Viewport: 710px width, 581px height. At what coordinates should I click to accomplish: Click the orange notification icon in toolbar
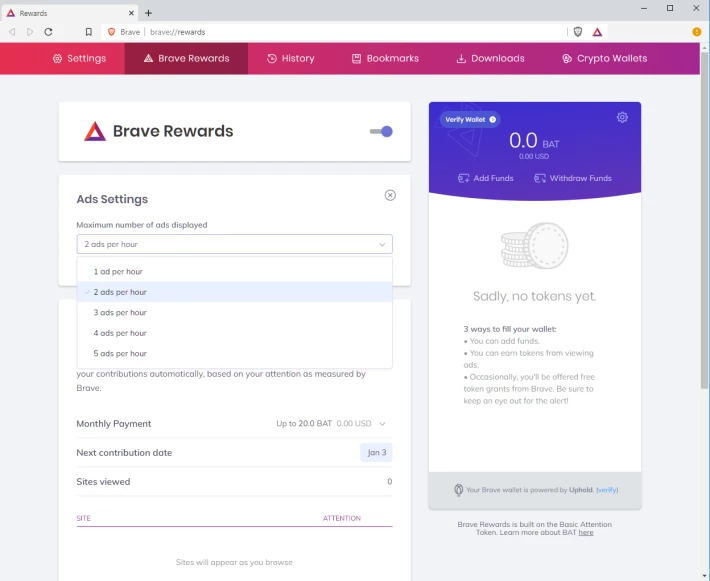click(696, 32)
